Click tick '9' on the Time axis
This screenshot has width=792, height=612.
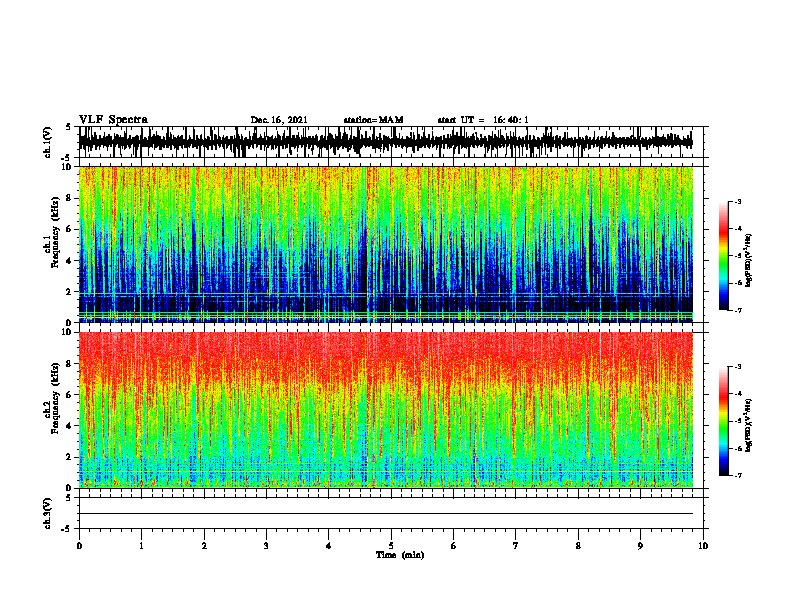click(x=640, y=546)
